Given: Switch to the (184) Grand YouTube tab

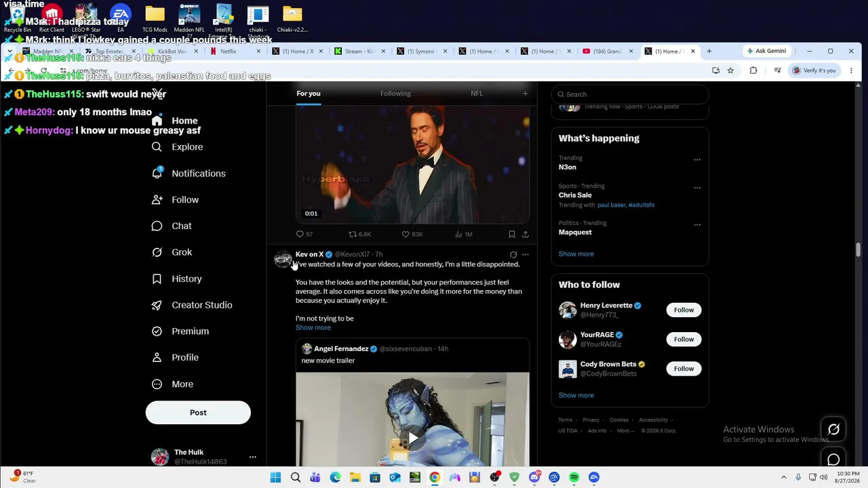Looking at the screenshot, I should (x=607, y=52).
